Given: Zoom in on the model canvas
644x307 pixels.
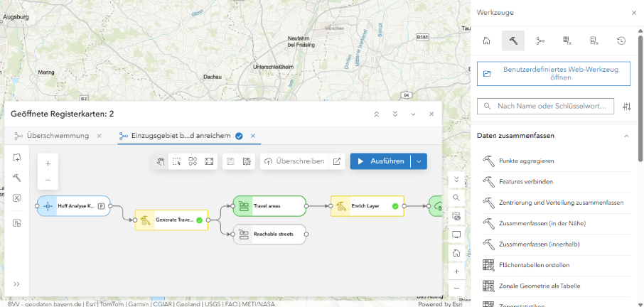Looking at the screenshot, I should [x=48, y=163].
